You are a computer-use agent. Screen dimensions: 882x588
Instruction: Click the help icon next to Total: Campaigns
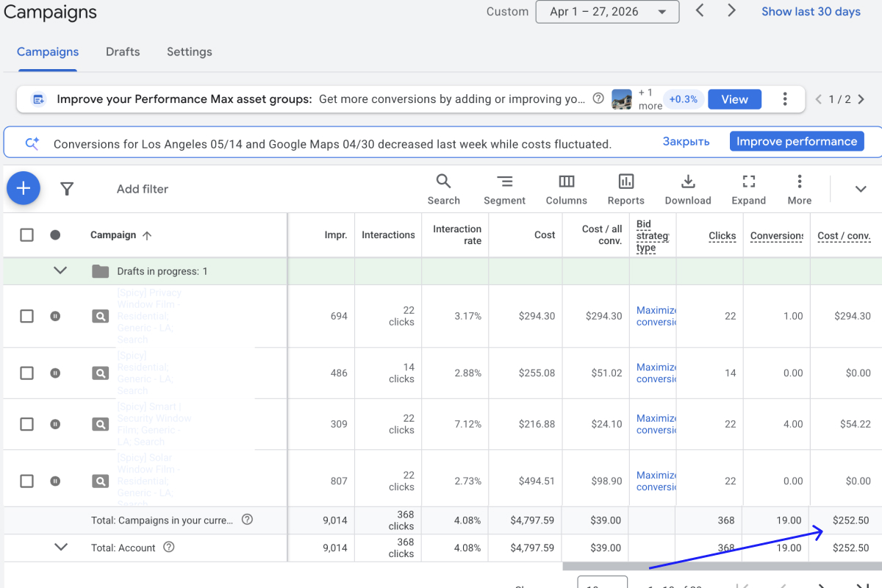click(x=247, y=520)
